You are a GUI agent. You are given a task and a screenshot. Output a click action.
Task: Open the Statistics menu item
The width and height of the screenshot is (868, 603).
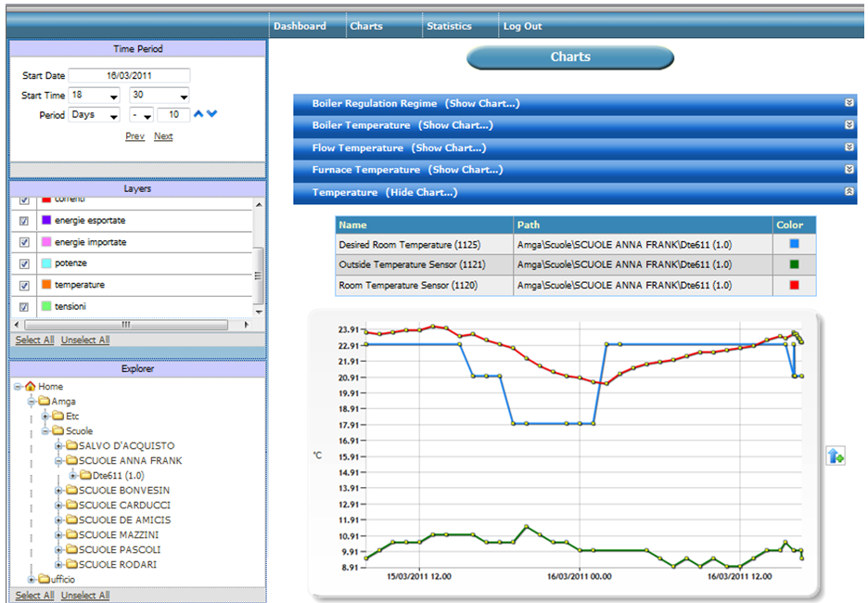click(449, 26)
